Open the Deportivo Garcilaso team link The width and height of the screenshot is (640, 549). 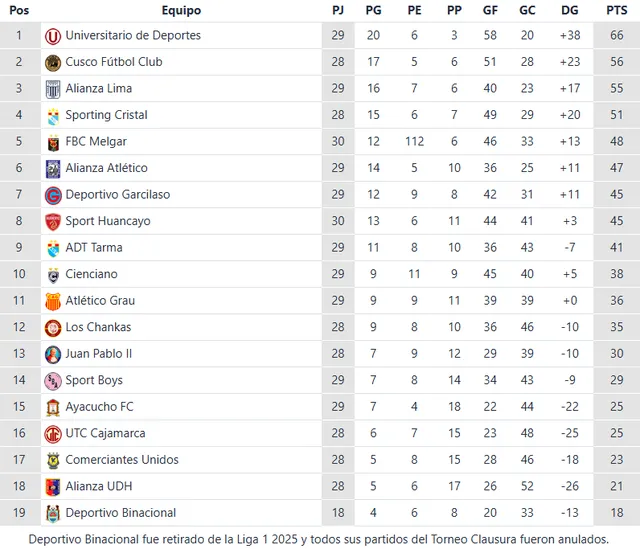pos(118,194)
